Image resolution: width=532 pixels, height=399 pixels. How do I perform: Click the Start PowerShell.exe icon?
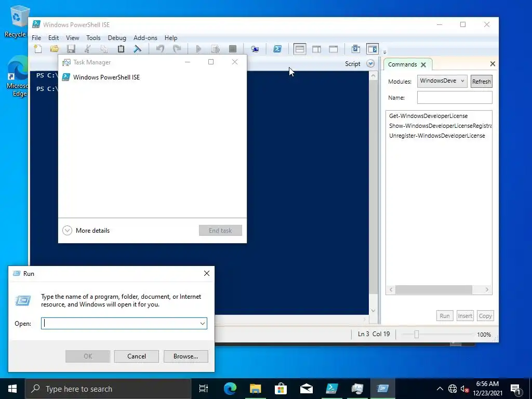(277, 49)
